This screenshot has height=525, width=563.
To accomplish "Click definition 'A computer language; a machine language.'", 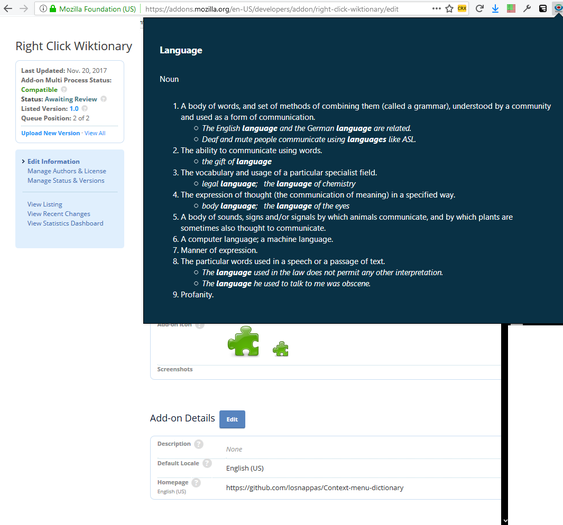I will point(257,239).
